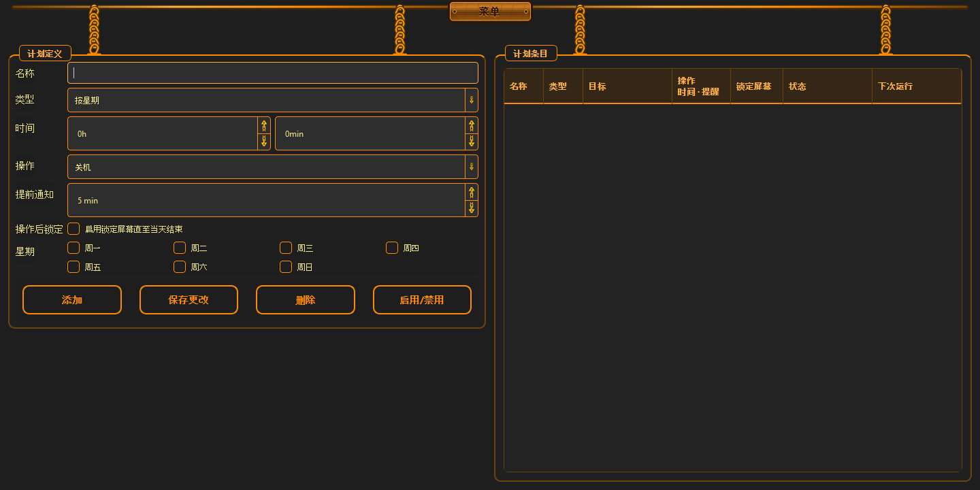Image resolution: width=980 pixels, height=490 pixels.
Task: Enable 启用锁定屏幕直至当天结束 checkbox
Action: 73,229
